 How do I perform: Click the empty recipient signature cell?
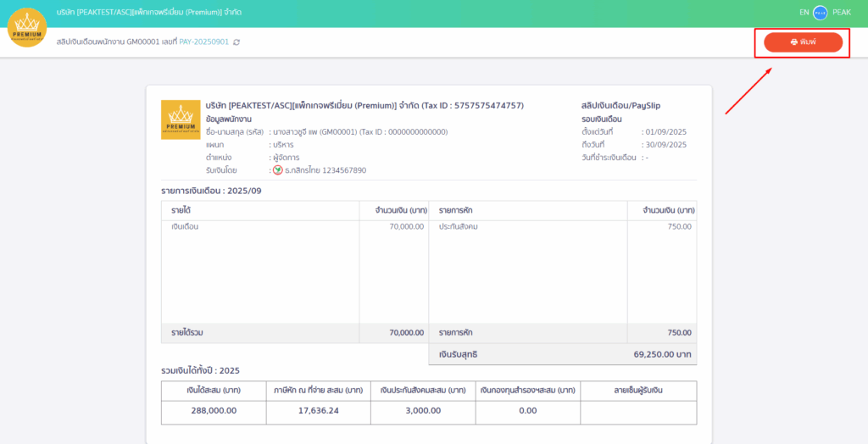click(x=638, y=410)
